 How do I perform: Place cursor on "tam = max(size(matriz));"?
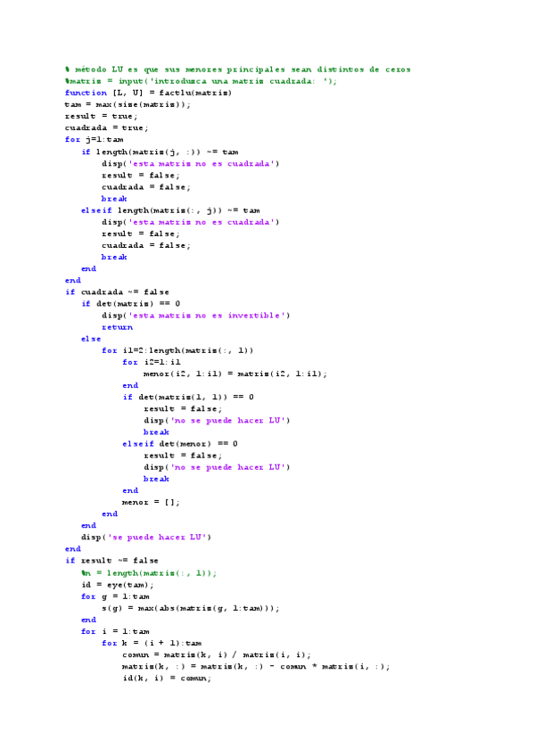[128, 104]
